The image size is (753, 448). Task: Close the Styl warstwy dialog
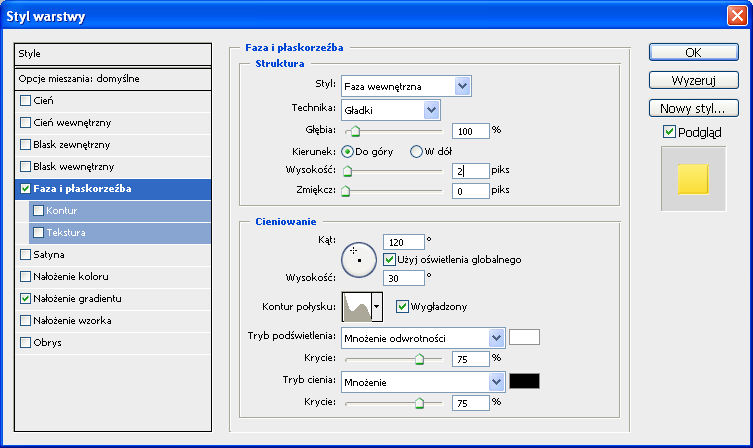738,15
